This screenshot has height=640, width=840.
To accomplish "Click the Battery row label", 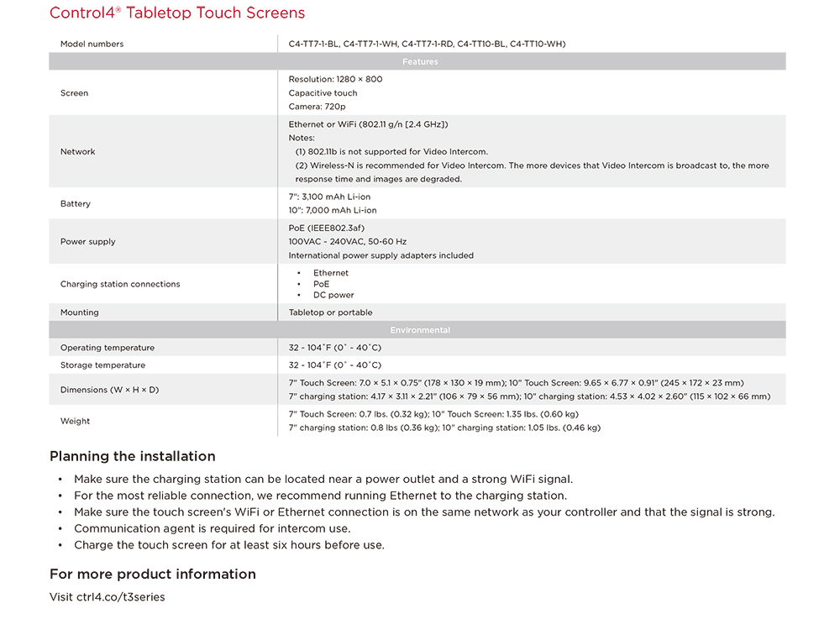I will (75, 203).
